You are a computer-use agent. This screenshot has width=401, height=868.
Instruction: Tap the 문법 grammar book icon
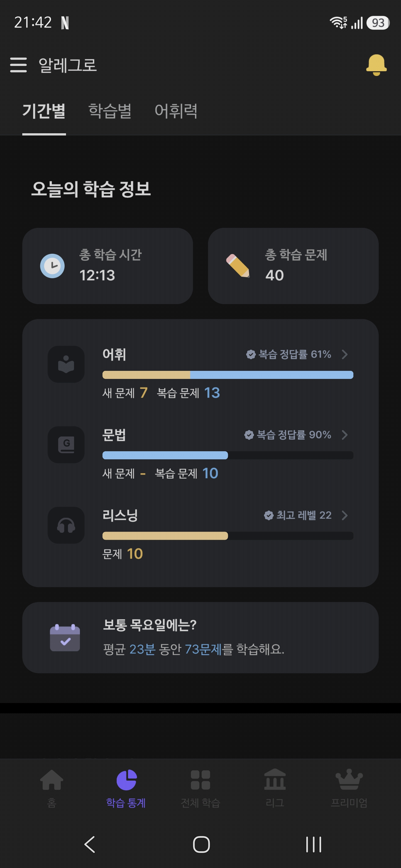coord(66,445)
